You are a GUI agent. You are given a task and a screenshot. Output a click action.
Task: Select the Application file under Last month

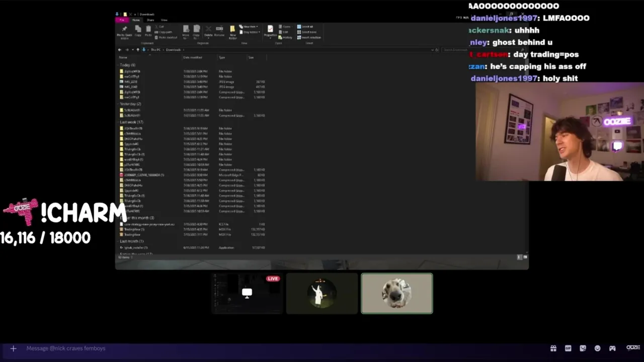pyautogui.click(x=192, y=247)
